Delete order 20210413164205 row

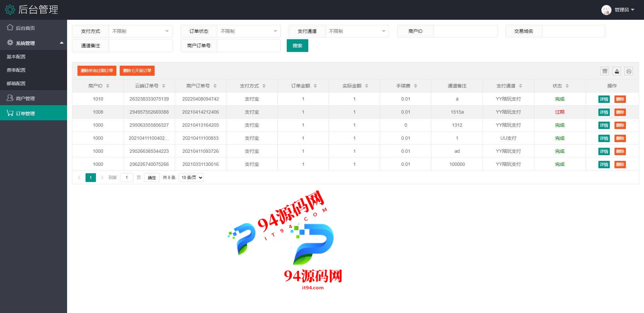[x=620, y=125]
